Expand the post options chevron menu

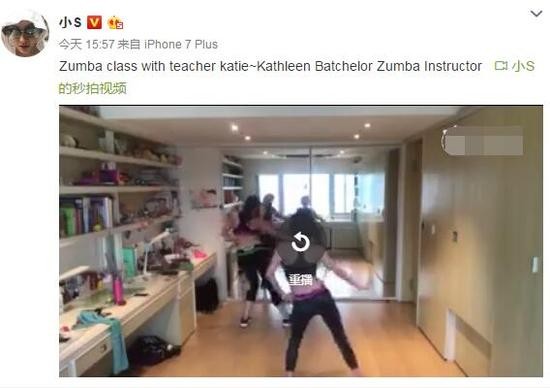pyautogui.click(x=536, y=14)
